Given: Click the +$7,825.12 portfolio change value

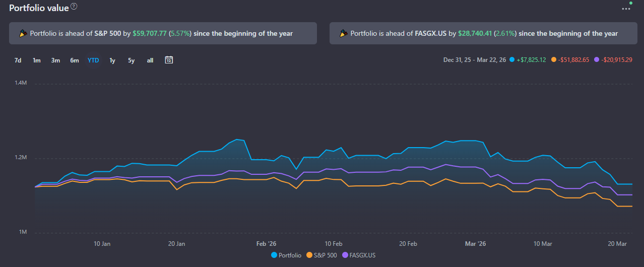Looking at the screenshot, I should (532, 59).
